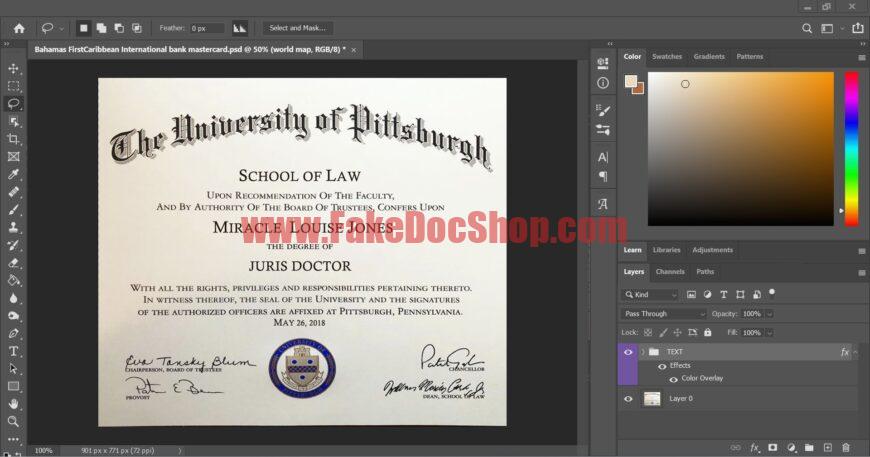Enable Add to selection mode
This screenshot has height=457, width=870.
(101, 28)
